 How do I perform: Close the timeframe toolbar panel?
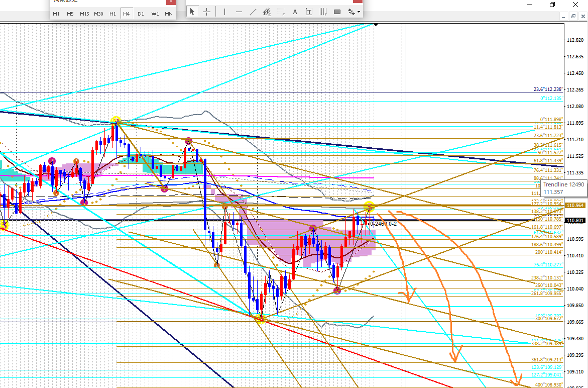click(x=170, y=2)
